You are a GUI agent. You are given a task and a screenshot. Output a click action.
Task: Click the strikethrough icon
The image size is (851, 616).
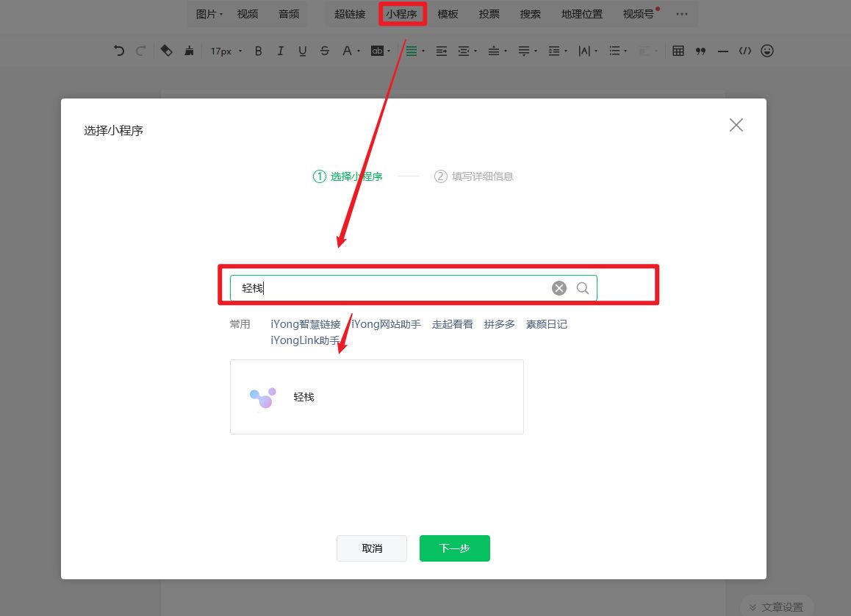(325, 51)
